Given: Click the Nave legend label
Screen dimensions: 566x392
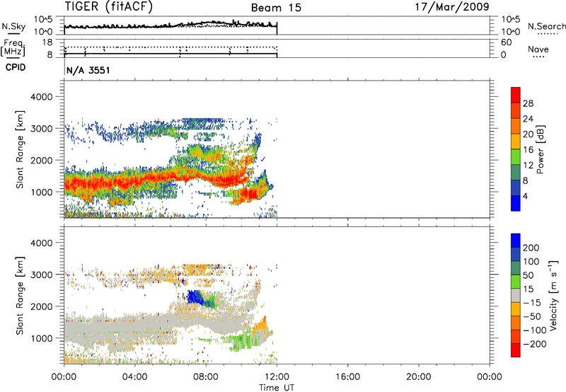Looking at the screenshot, I should point(538,49).
